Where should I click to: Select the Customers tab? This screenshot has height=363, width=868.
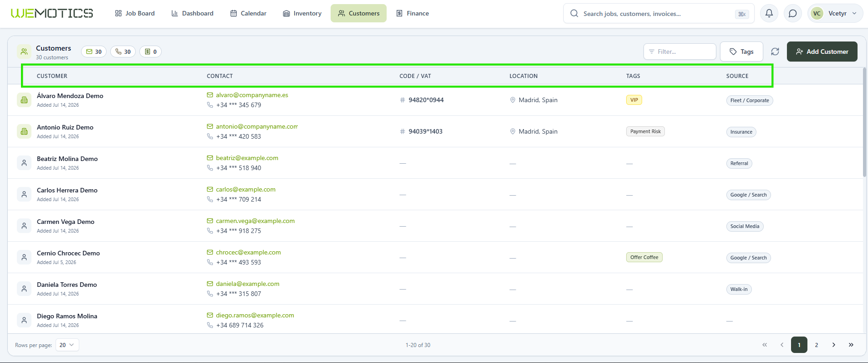click(x=358, y=13)
